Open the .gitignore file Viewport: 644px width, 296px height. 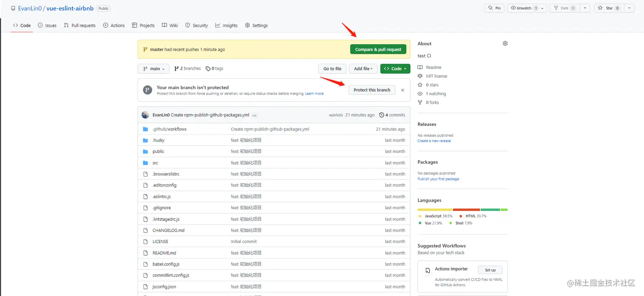162,208
